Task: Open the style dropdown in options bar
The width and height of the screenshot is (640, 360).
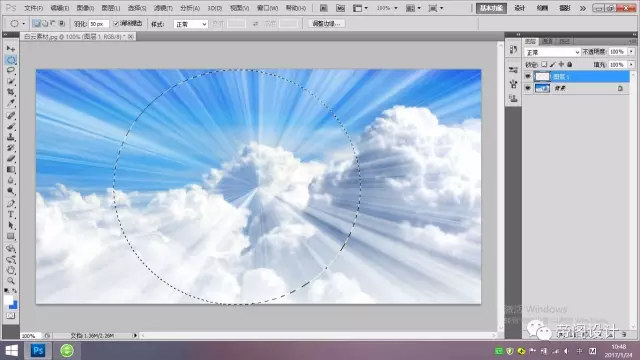Action: pyautogui.click(x=191, y=24)
